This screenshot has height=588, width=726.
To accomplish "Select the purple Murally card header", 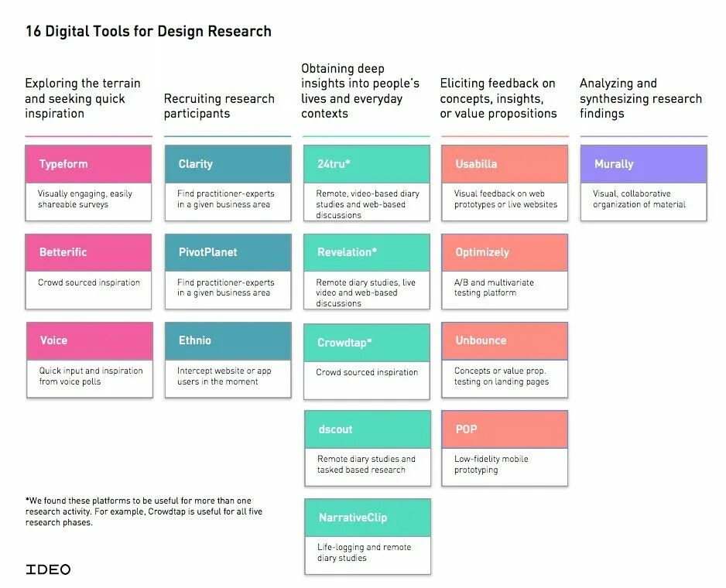I will 644,164.
